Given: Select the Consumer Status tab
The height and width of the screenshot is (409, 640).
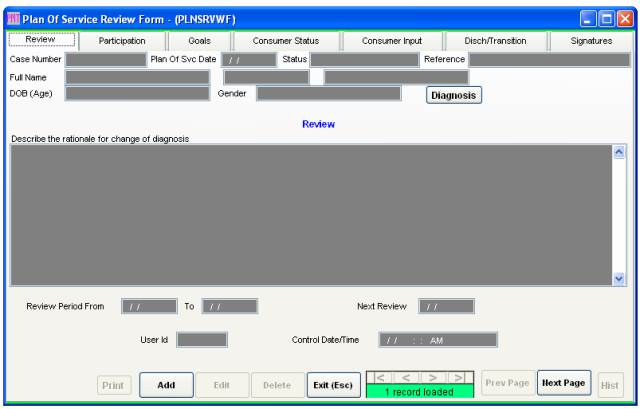Looking at the screenshot, I should tap(286, 41).
